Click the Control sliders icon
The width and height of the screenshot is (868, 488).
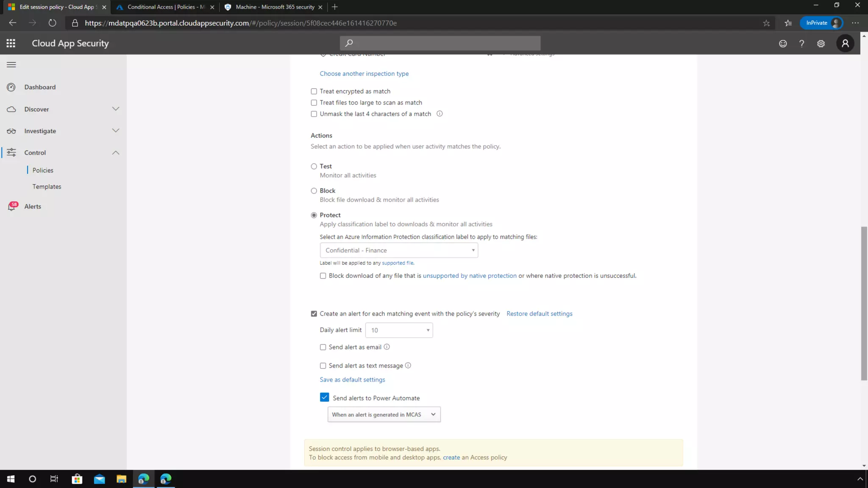pyautogui.click(x=11, y=152)
